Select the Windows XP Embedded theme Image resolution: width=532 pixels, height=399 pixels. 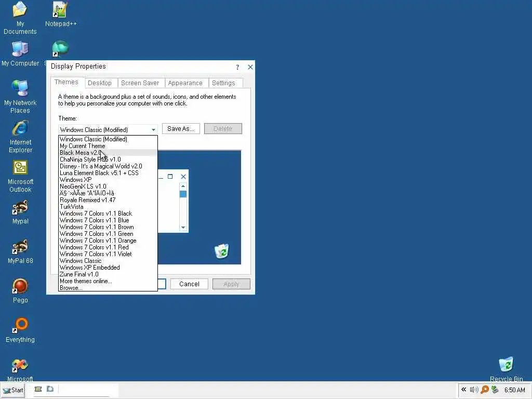pos(108,268)
